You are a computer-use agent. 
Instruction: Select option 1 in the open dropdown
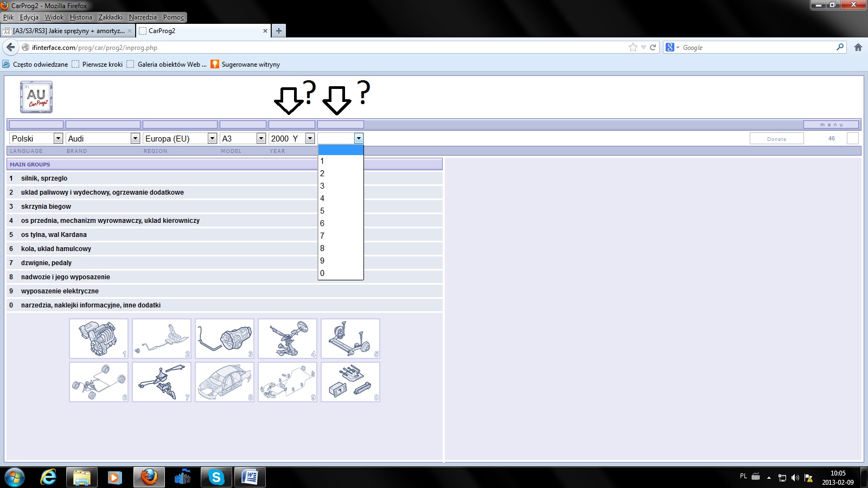tap(340, 161)
